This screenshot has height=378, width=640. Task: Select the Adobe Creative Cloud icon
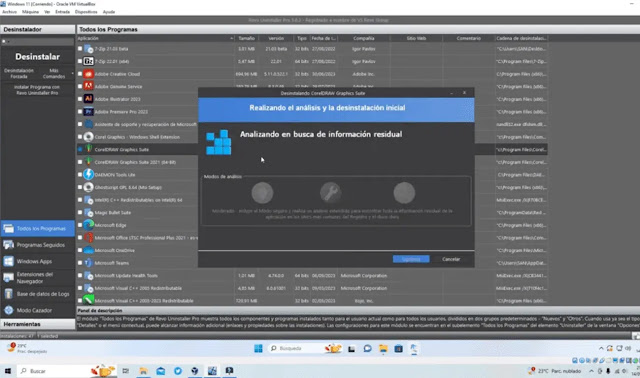[x=89, y=74]
